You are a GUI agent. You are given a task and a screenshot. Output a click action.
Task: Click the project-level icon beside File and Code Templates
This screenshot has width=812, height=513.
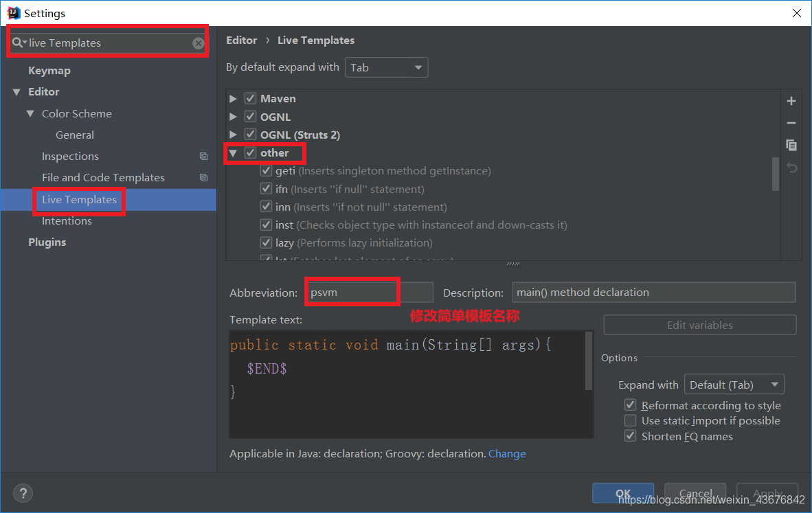point(203,178)
